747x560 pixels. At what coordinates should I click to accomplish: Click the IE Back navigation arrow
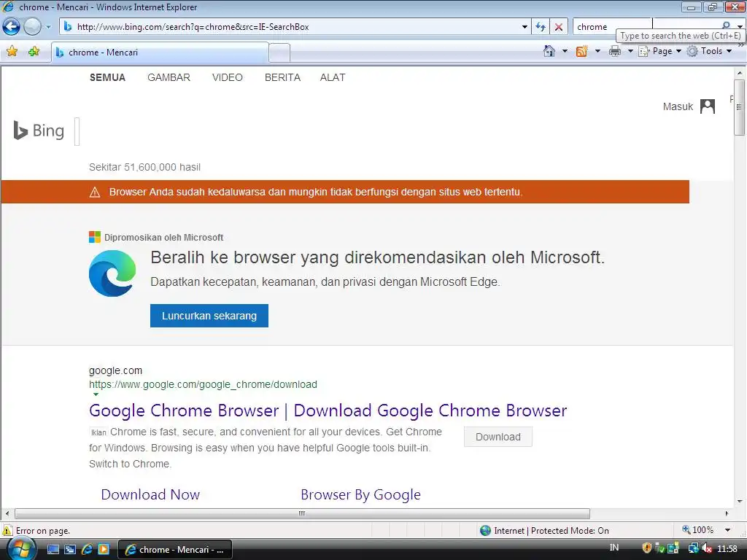click(x=12, y=27)
